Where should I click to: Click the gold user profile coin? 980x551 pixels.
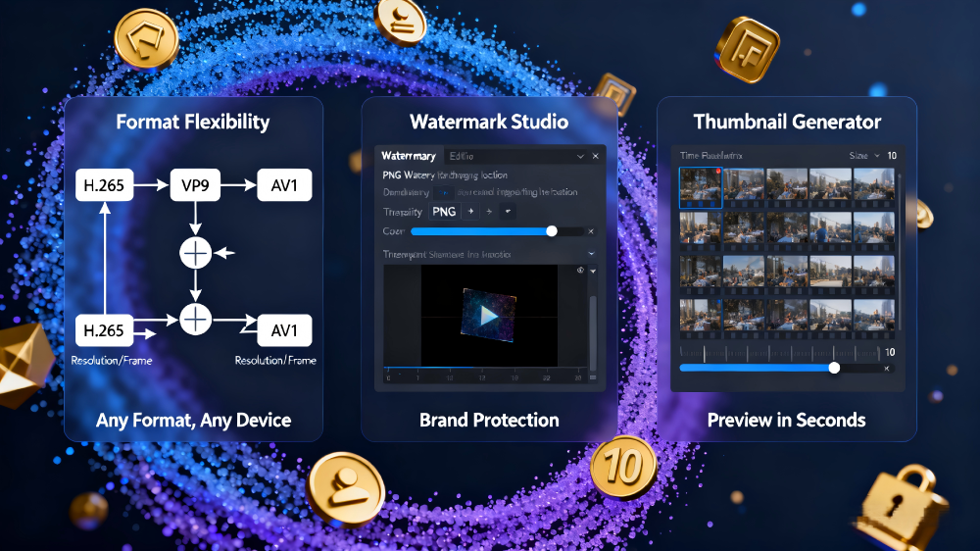click(x=344, y=488)
